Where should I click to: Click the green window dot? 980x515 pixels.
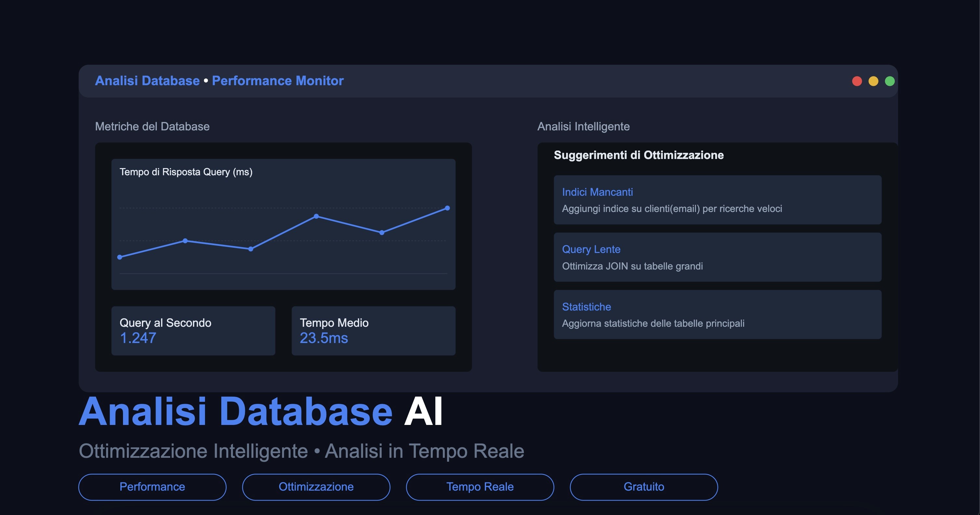(x=890, y=81)
